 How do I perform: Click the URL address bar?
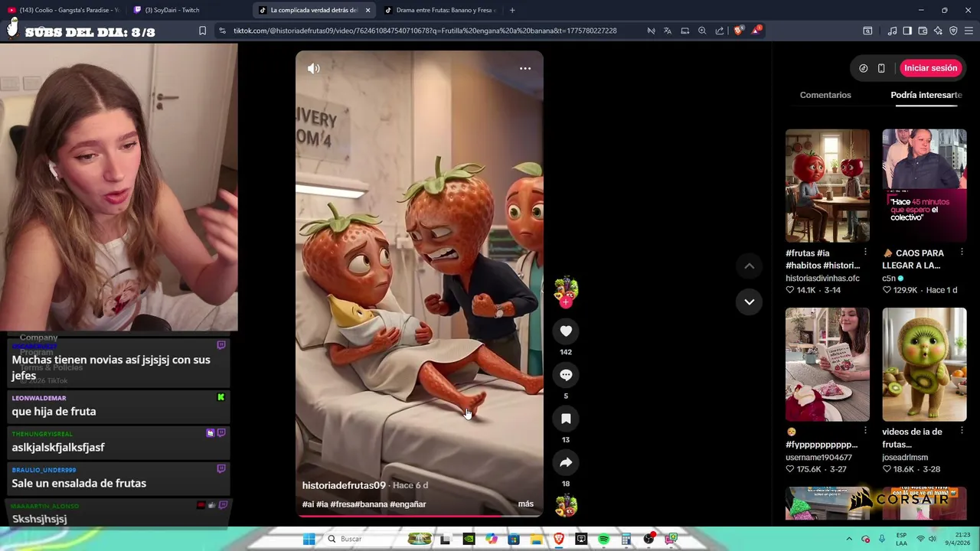(x=425, y=31)
